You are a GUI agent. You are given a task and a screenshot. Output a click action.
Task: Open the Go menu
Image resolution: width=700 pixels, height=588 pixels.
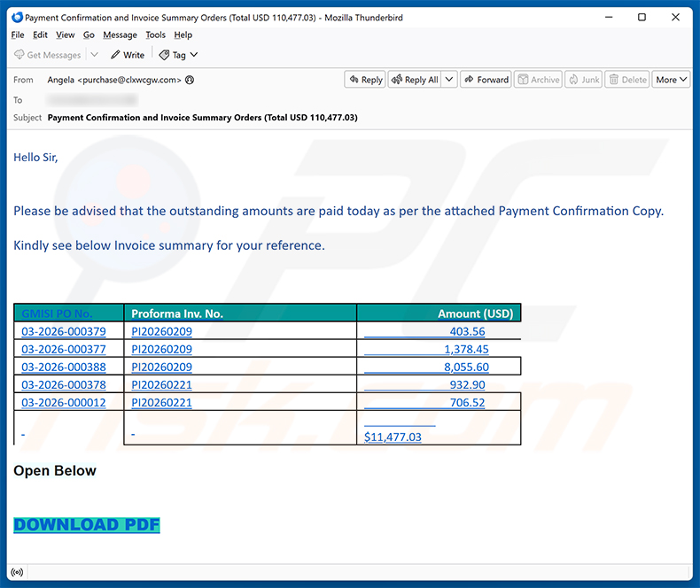click(89, 35)
